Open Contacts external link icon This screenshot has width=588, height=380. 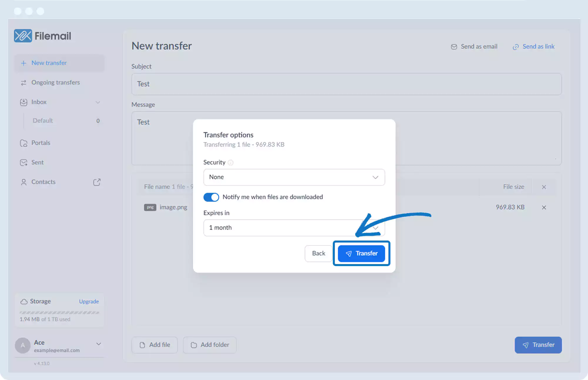tap(97, 182)
